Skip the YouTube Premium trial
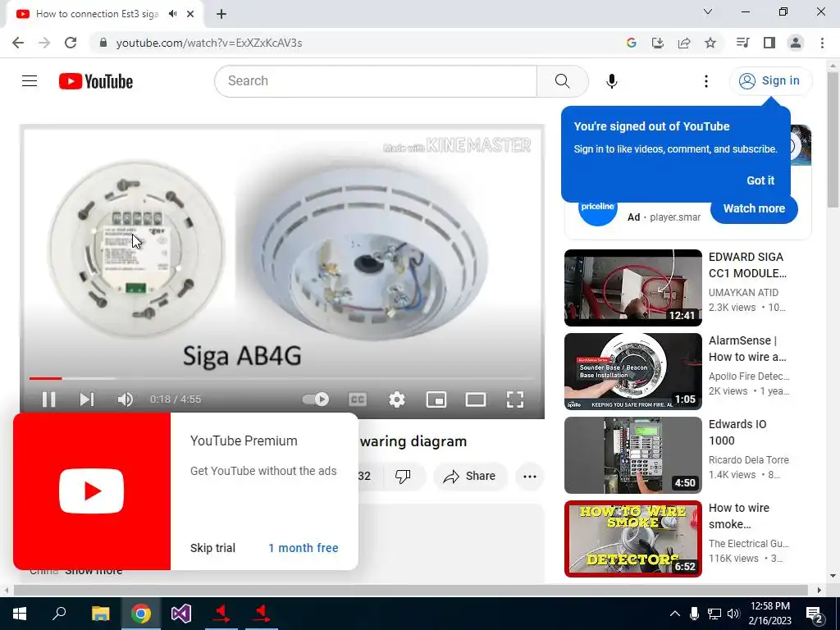 (212, 548)
